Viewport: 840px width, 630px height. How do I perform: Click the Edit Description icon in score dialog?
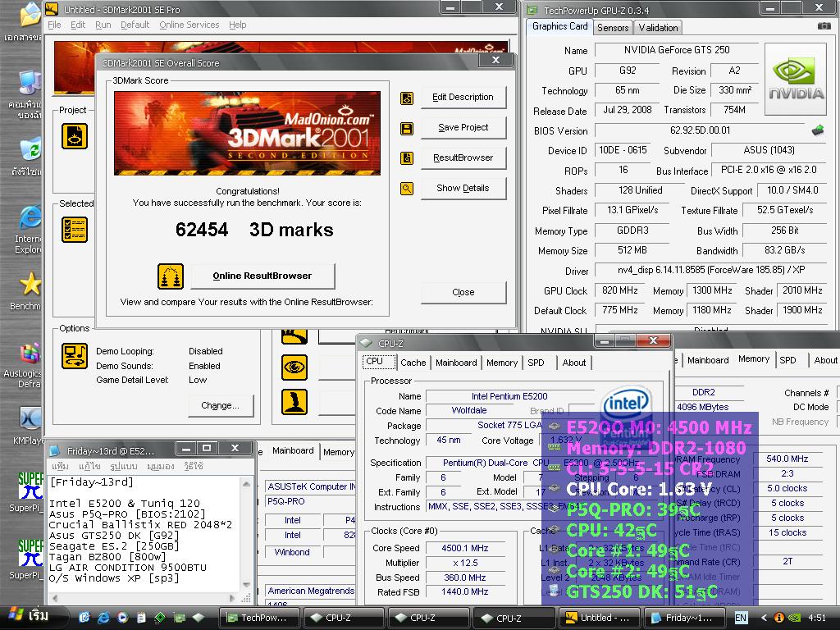point(407,98)
